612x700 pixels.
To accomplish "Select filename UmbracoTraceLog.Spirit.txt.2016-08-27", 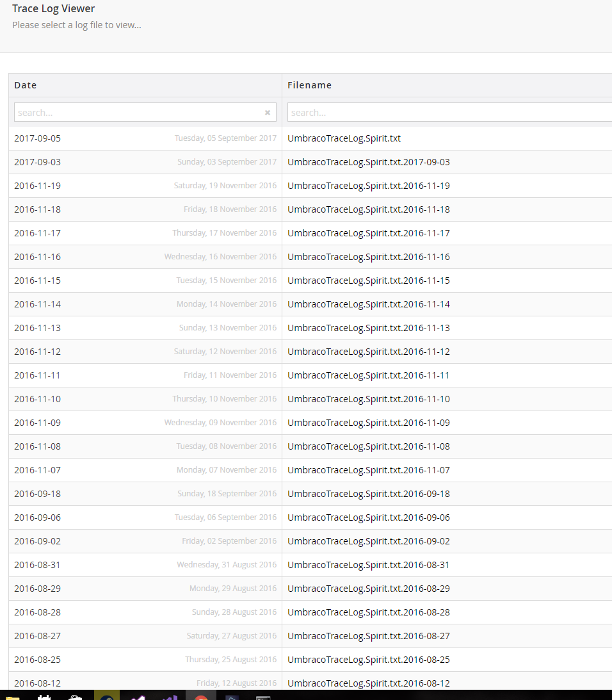I will point(369,635).
